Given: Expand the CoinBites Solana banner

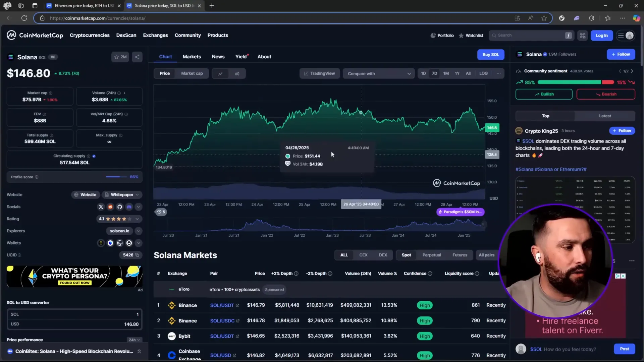Looking at the screenshot, I should [139, 351].
